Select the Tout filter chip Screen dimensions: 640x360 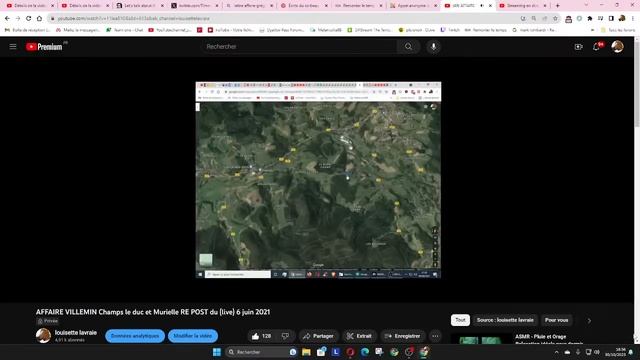[460, 320]
